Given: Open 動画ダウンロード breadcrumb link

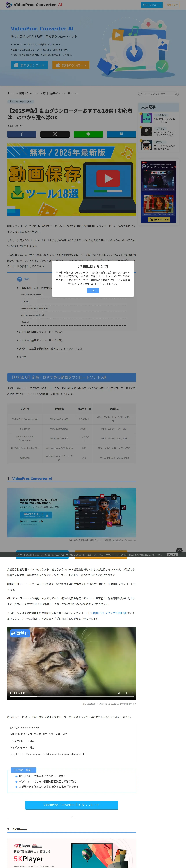Looking at the screenshot, I should click(28, 93).
